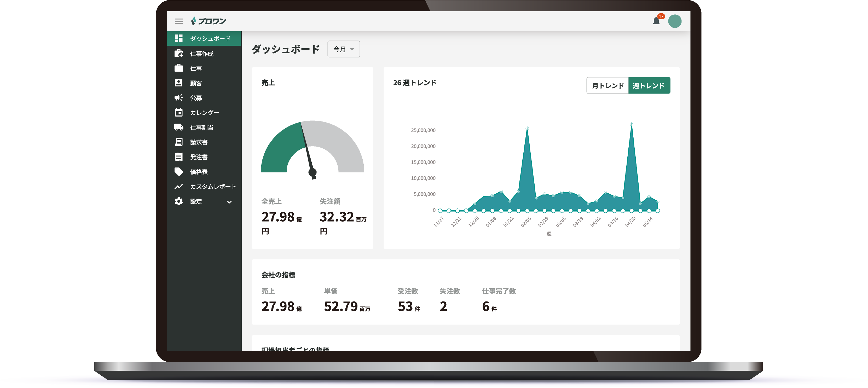Image resolution: width=868 pixels, height=388 pixels.
Task: Click the 価格表 price tag icon
Action: coord(178,172)
